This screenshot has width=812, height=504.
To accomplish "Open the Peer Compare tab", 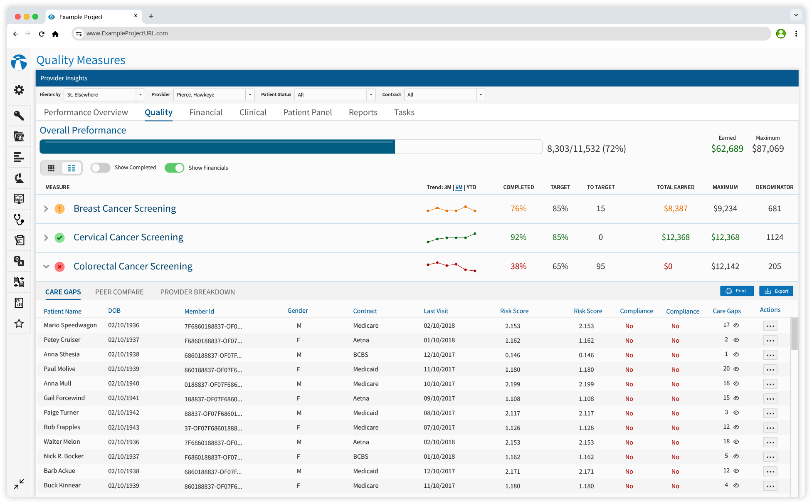I will coord(119,292).
